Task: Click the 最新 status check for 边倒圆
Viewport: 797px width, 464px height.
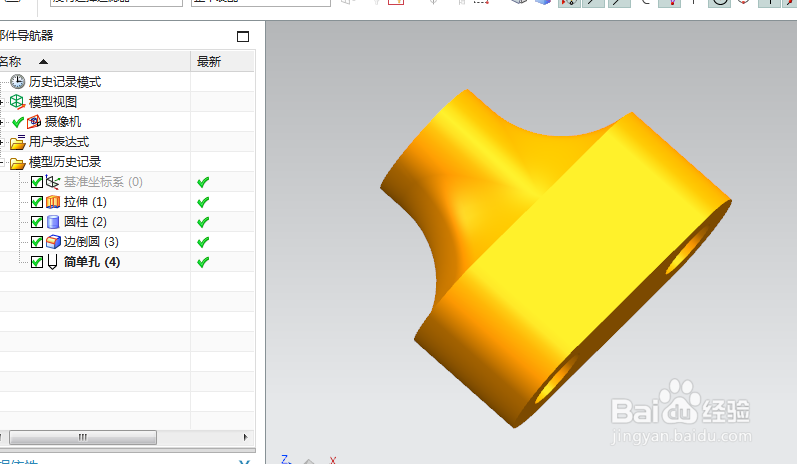Action: tap(203, 242)
